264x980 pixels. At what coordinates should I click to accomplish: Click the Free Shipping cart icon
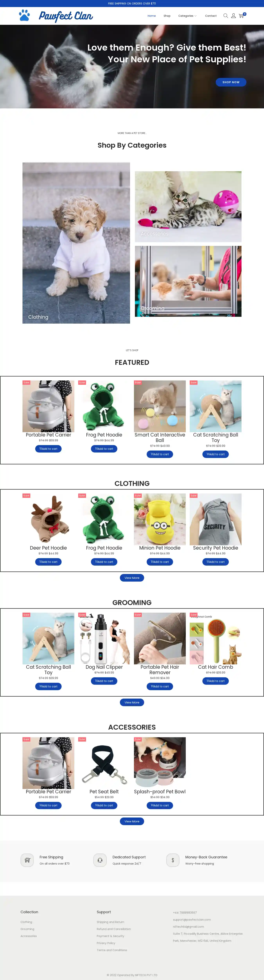[27, 860]
